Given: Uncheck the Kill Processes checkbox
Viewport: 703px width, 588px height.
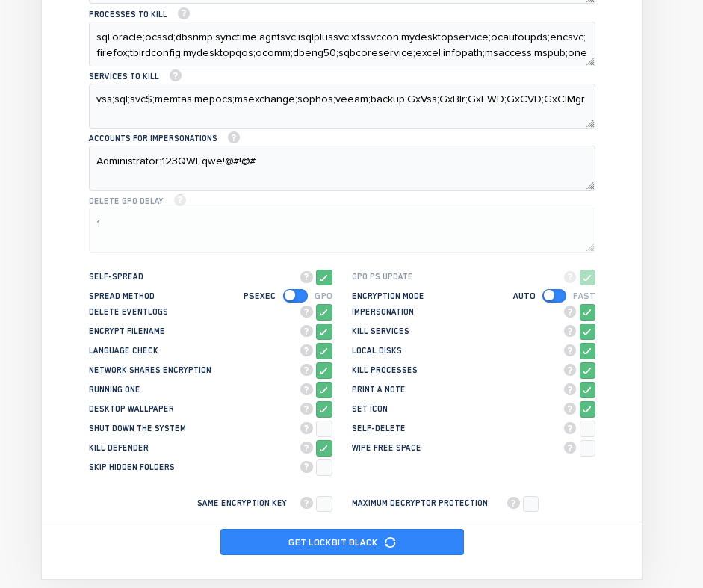Looking at the screenshot, I should (587, 371).
